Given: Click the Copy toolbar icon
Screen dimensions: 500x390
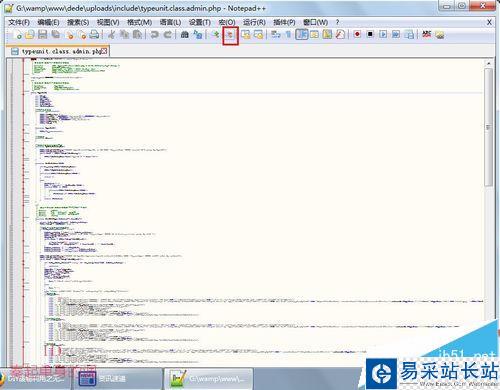Looking at the screenshot, I should click(124, 34).
